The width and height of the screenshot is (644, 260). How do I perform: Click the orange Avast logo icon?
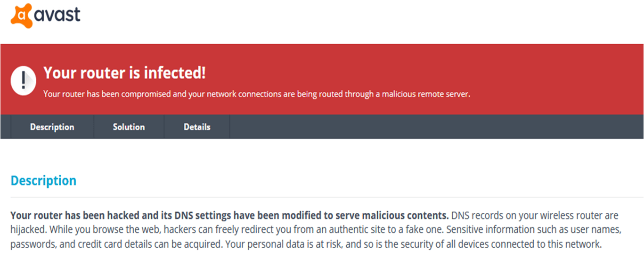tap(22, 16)
